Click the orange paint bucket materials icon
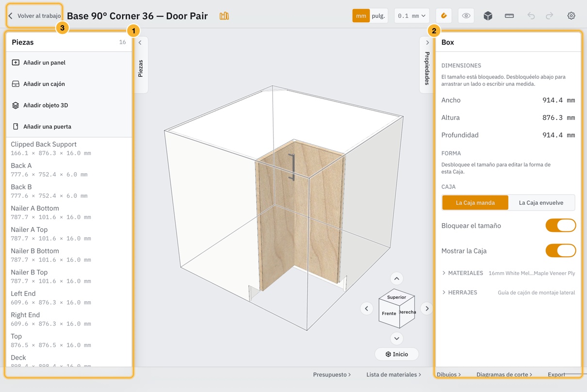 (444, 16)
